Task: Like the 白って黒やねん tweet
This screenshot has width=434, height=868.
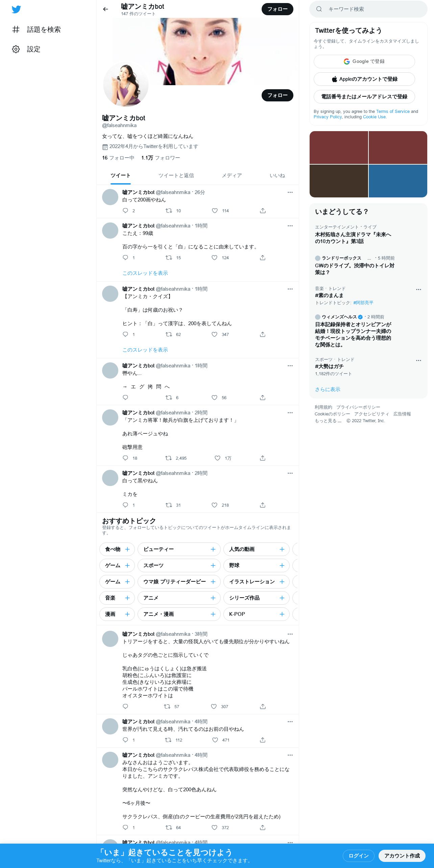Action: [214, 505]
